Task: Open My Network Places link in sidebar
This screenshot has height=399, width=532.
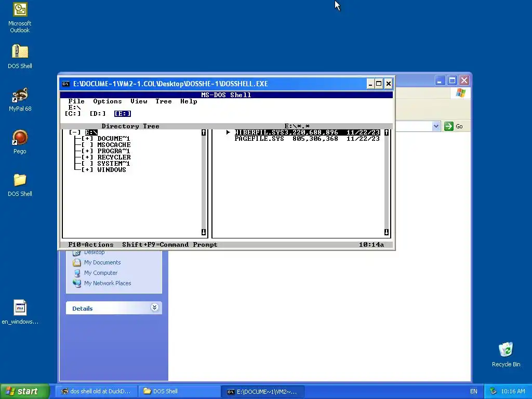Action: tap(108, 283)
